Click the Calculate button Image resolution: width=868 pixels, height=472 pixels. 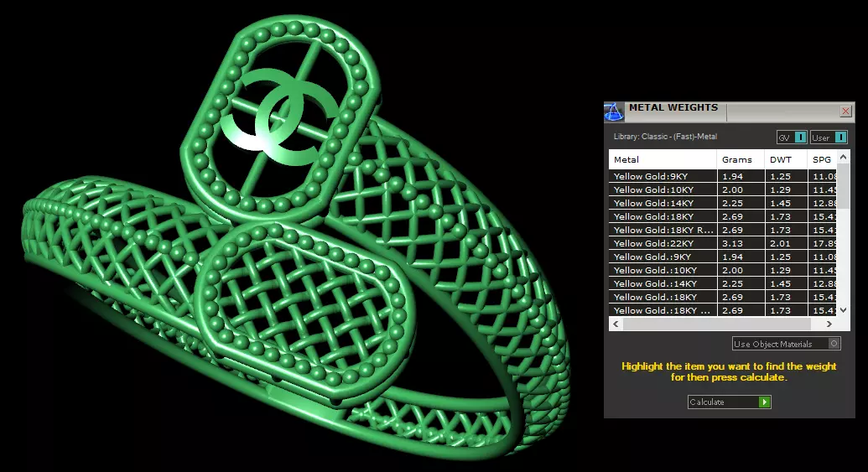[729, 402]
